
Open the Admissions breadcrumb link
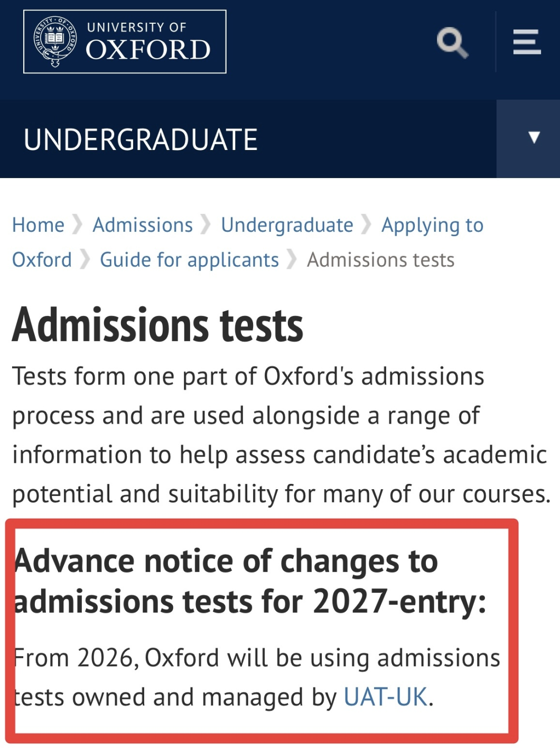tap(143, 225)
